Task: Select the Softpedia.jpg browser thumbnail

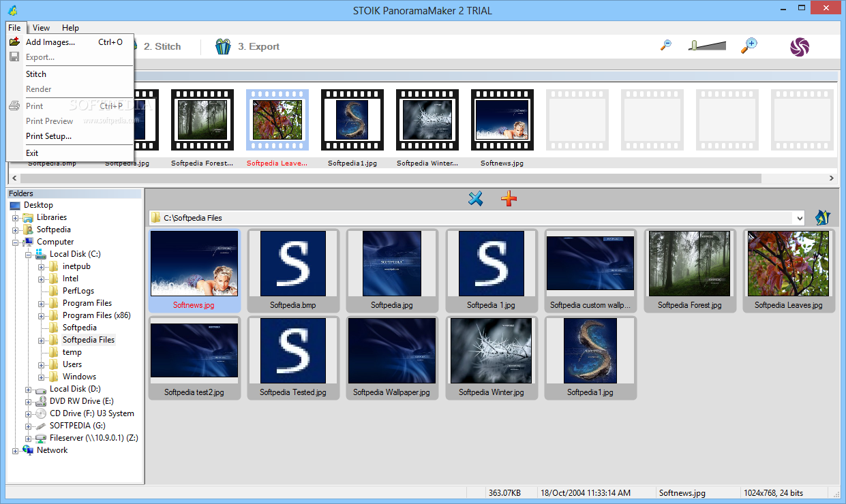Action: (392, 270)
